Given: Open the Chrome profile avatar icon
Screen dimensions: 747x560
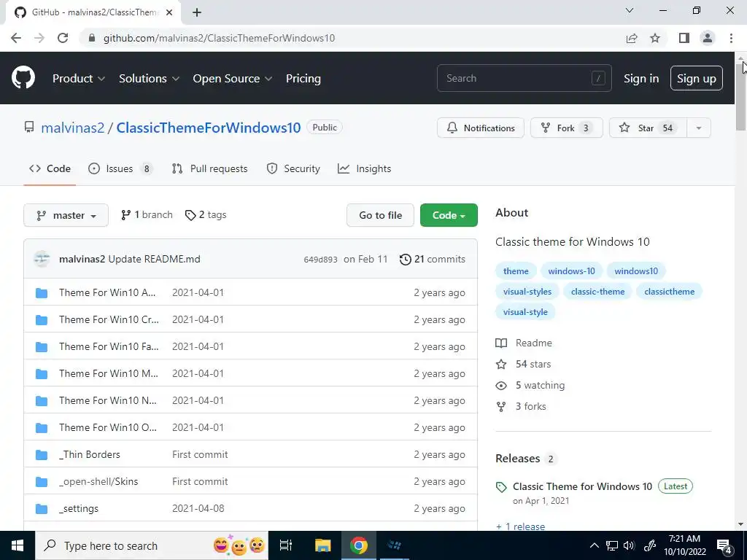Looking at the screenshot, I should [x=708, y=38].
